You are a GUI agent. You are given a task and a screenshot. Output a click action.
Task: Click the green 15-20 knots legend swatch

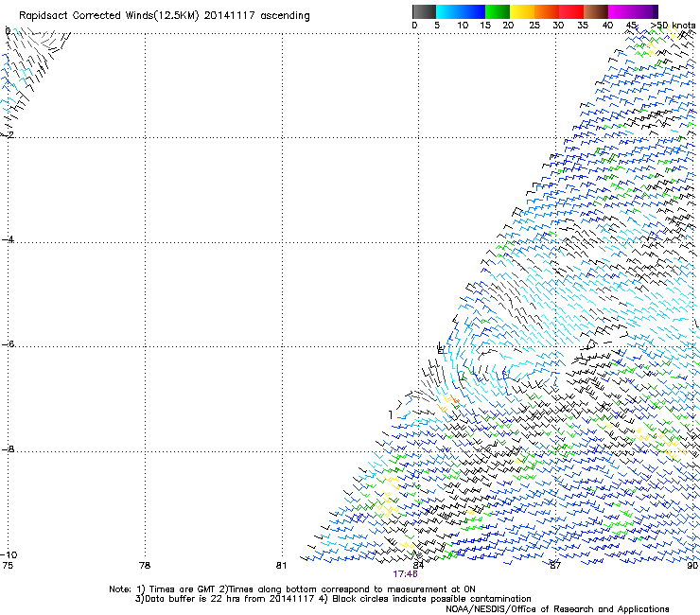pyautogui.click(x=498, y=11)
